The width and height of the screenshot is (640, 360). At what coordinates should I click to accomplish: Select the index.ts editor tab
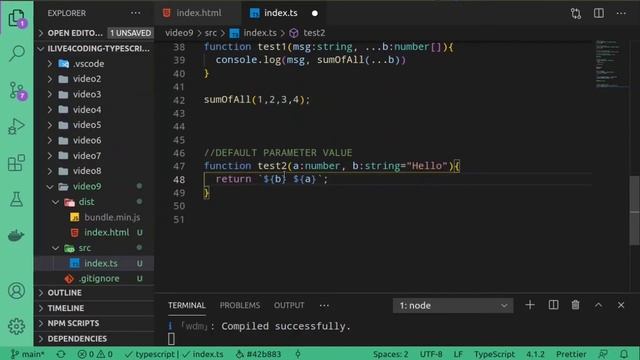click(x=281, y=13)
